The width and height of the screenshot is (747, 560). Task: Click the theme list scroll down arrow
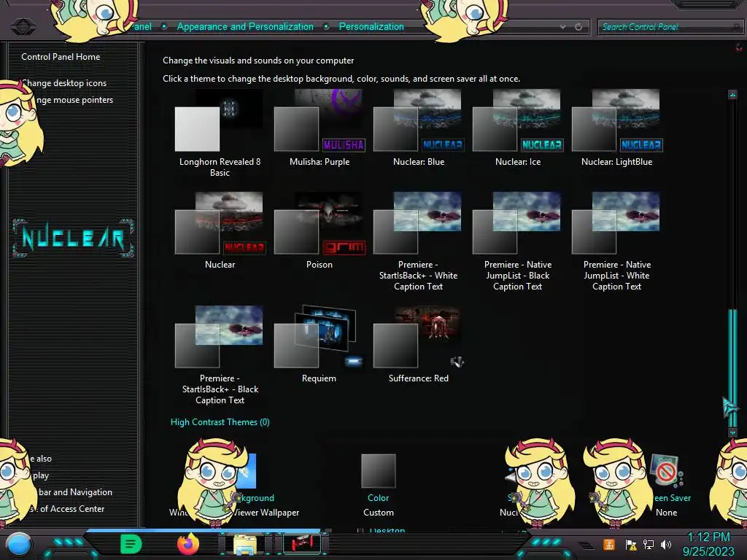coord(732,433)
